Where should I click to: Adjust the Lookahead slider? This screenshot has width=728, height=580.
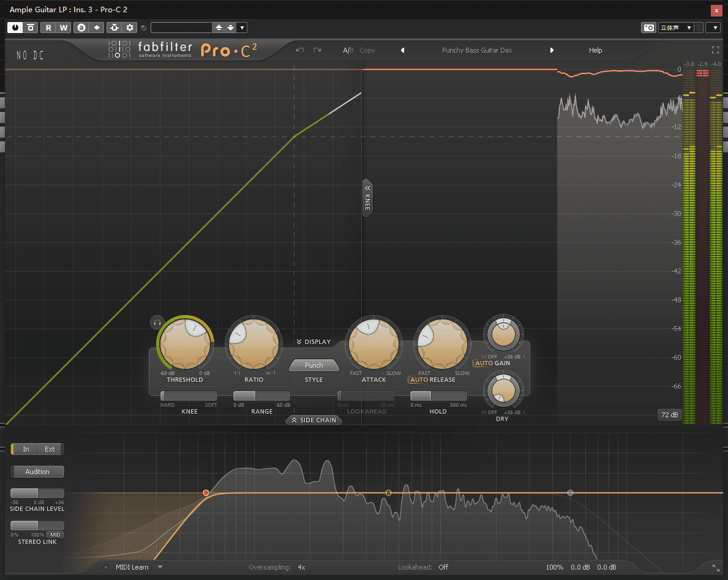click(x=366, y=396)
